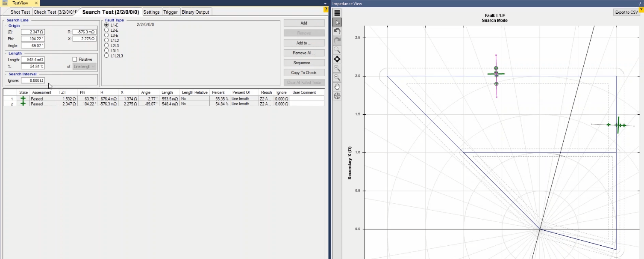The width and height of the screenshot is (644, 259).
Task: Click the crosshair target tool
Action: tap(337, 96)
